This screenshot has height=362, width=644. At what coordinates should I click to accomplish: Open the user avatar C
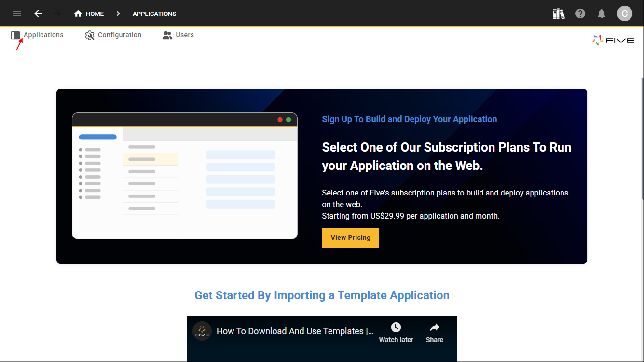click(625, 14)
